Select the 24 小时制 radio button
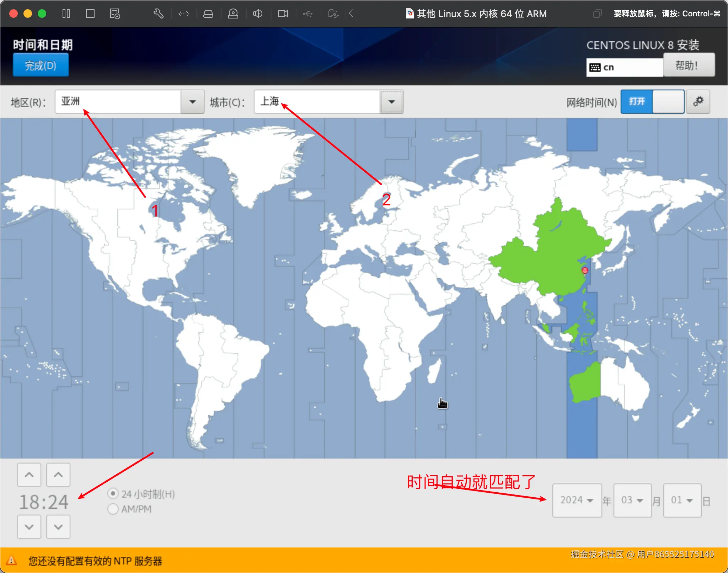 click(113, 493)
